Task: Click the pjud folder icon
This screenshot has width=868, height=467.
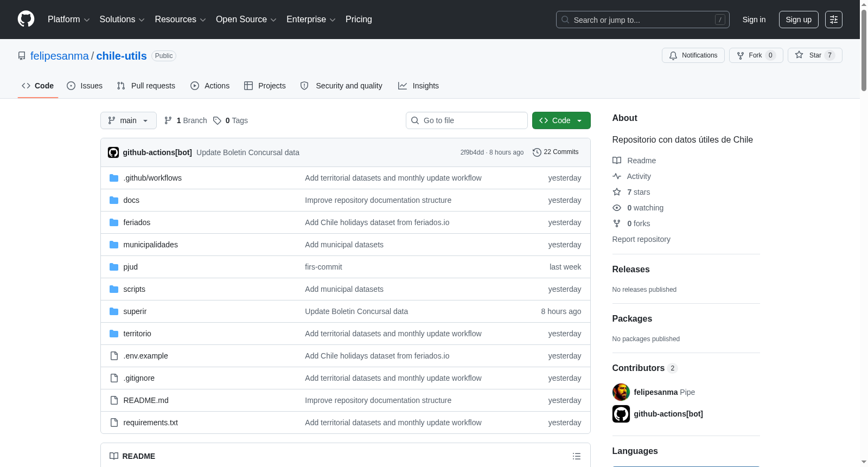Action: click(114, 267)
